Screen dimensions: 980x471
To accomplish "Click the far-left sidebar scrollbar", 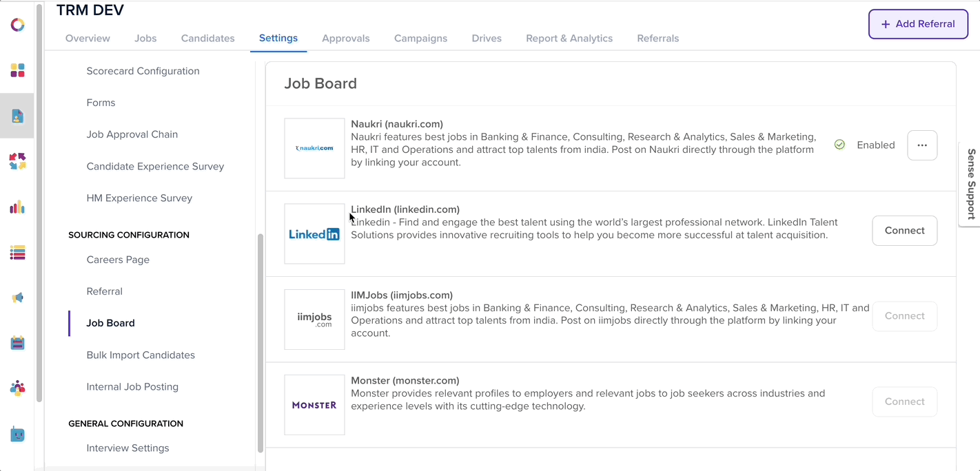I will [39, 202].
